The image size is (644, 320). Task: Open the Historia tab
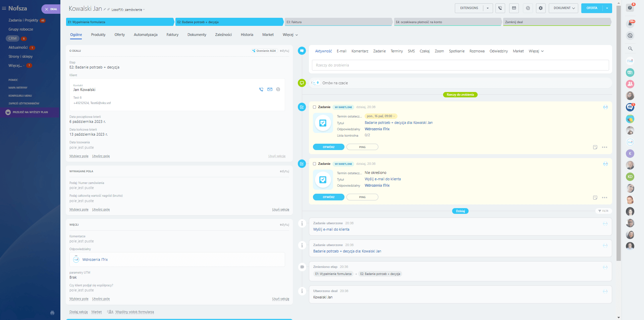tap(247, 35)
